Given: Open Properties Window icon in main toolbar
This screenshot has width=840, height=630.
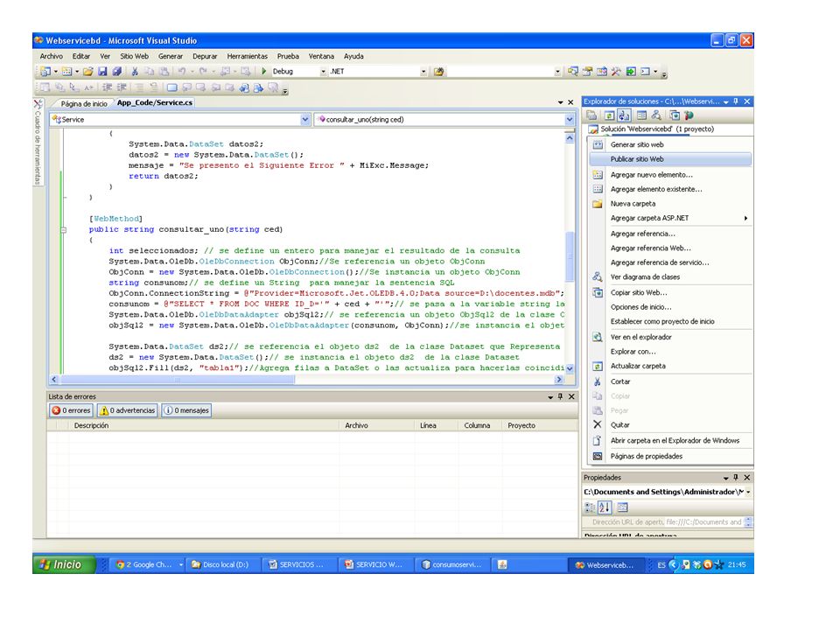Looking at the screenshot, I should (x=587, y=71).
